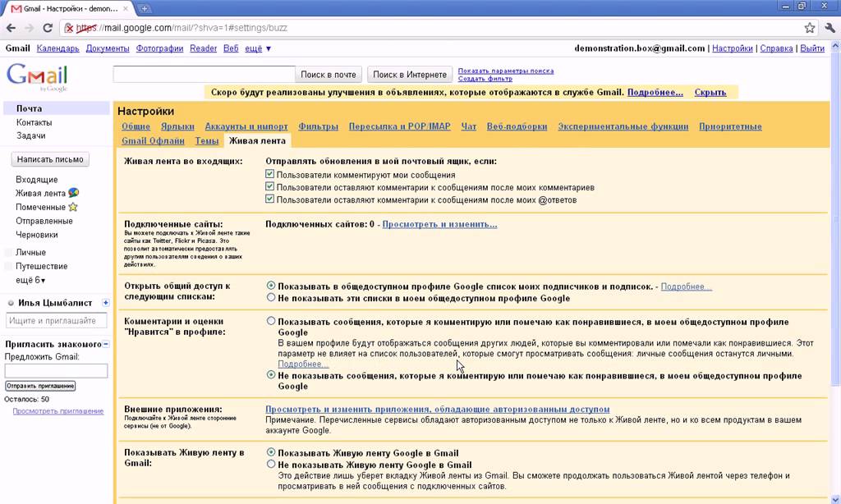The width and height of the screenshot is (841, 504).
Task: Expand the 'ещё' dropdown in top navigation
Action: 258,48
